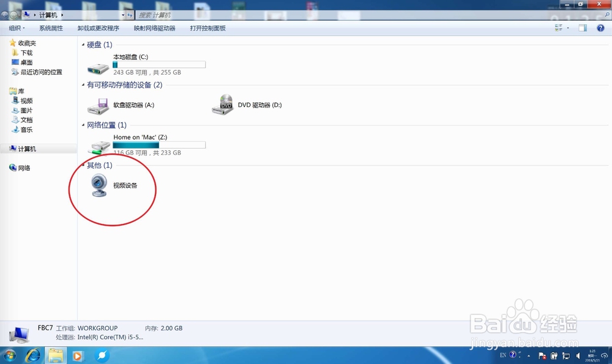Click the Intel(R) Core(TM) i5 processor text
Viewport: 612px width, 364px height.
tap(110, 337)
